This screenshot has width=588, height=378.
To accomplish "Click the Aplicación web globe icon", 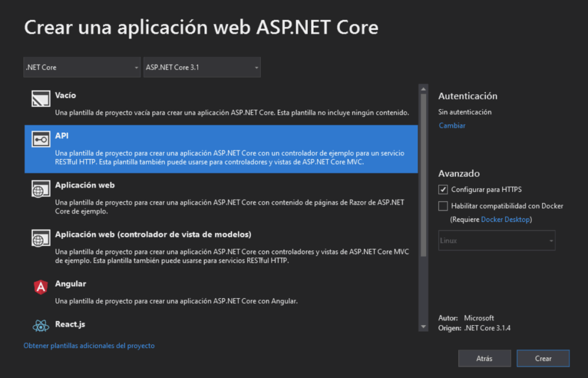I will coord(41,190).
